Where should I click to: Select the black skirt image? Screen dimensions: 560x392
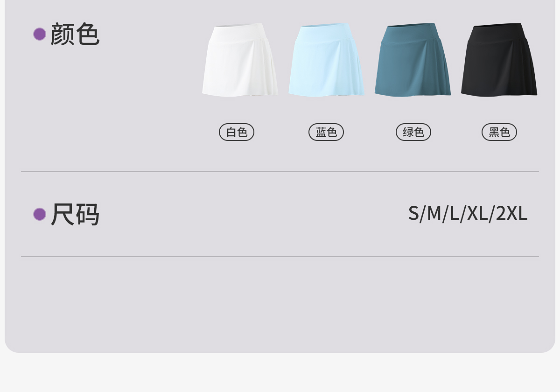pyautogui.click(x=499, y=60)
